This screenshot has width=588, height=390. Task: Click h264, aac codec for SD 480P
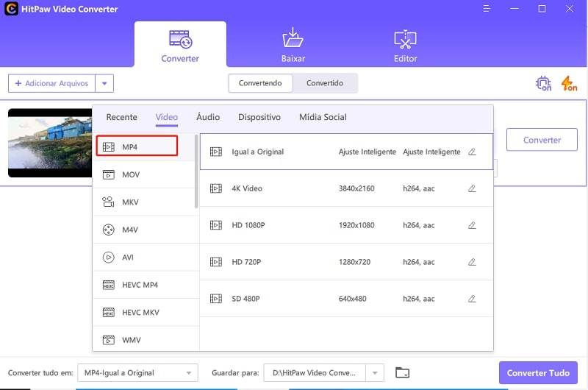(419, 299)
